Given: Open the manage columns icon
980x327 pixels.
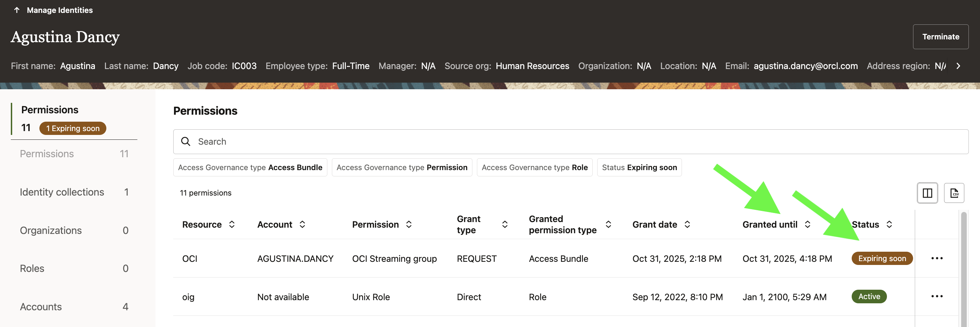Looking at the screenshot, I should tap(927, 193).
